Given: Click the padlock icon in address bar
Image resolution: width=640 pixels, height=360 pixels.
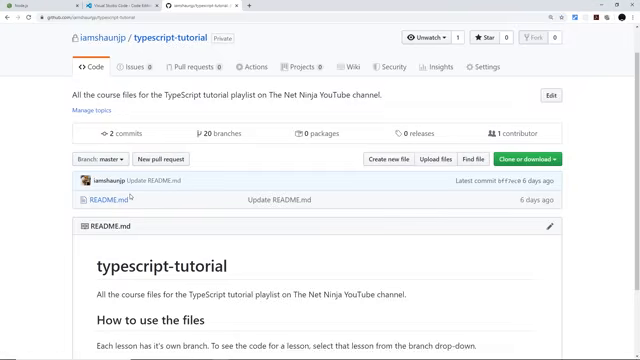Looking at the screenshot, I should pyautogui.click(x=42, y=18).
